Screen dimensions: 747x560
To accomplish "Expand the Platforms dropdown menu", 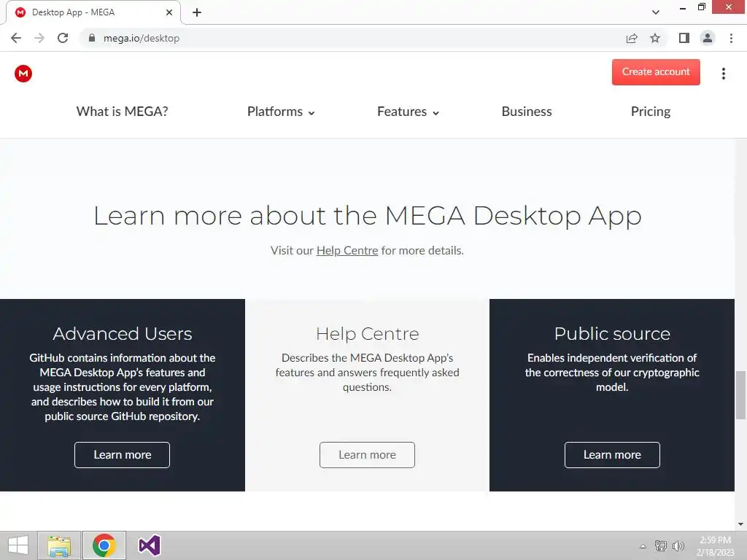I will (281, 112).
